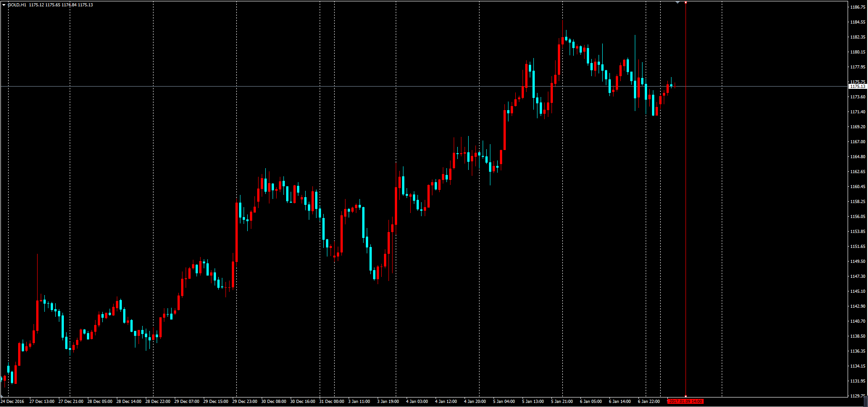Open the dropdown arrow beside GOLD,H1
This screenshot has width=868, height=407.
4,5
